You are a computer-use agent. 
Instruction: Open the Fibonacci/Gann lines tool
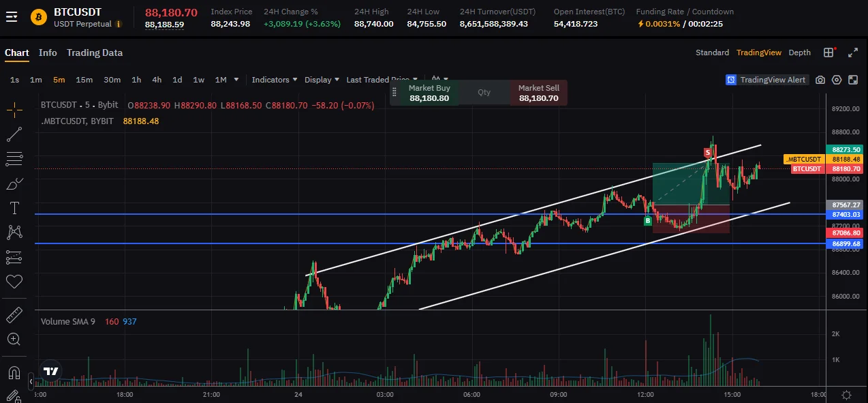(x=14, y=159)
